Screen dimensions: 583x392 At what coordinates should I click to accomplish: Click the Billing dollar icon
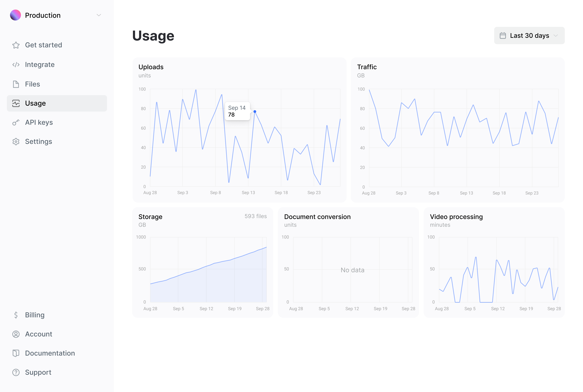click(16, 315)
